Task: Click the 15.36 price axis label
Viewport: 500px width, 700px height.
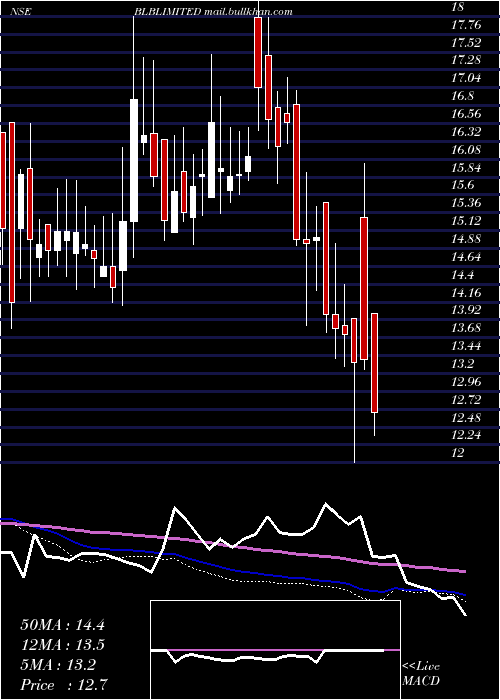Action: (x=466, y=203)
